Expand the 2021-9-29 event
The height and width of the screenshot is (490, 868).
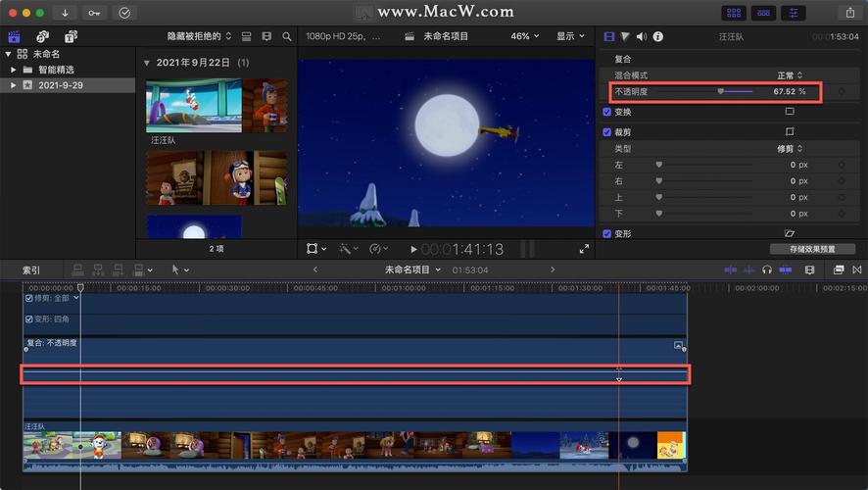(14, 85)
